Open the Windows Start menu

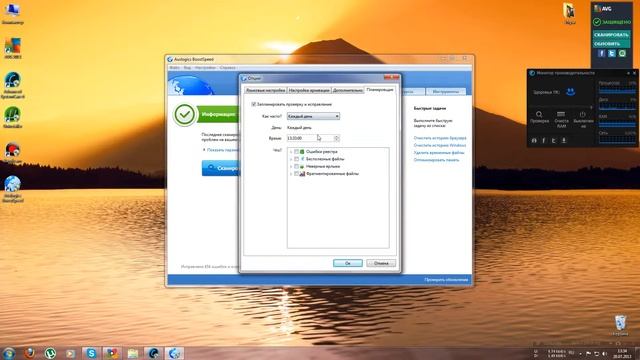click(9, 353)
